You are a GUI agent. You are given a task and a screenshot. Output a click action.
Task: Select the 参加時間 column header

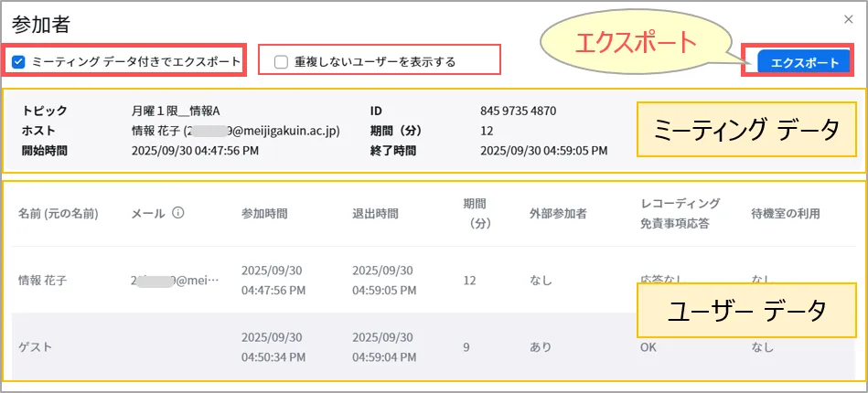tap(264, 214)
